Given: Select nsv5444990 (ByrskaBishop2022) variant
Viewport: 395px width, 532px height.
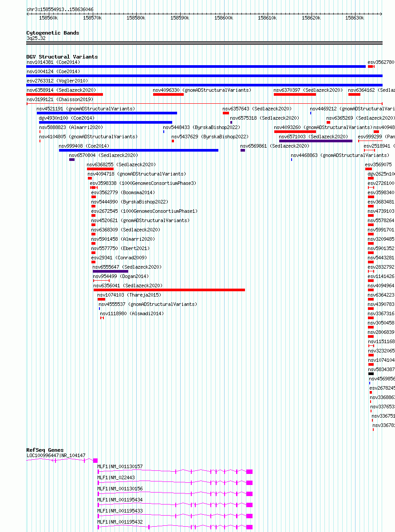Looking at the screenshot, I should click(x=130, y=202).
